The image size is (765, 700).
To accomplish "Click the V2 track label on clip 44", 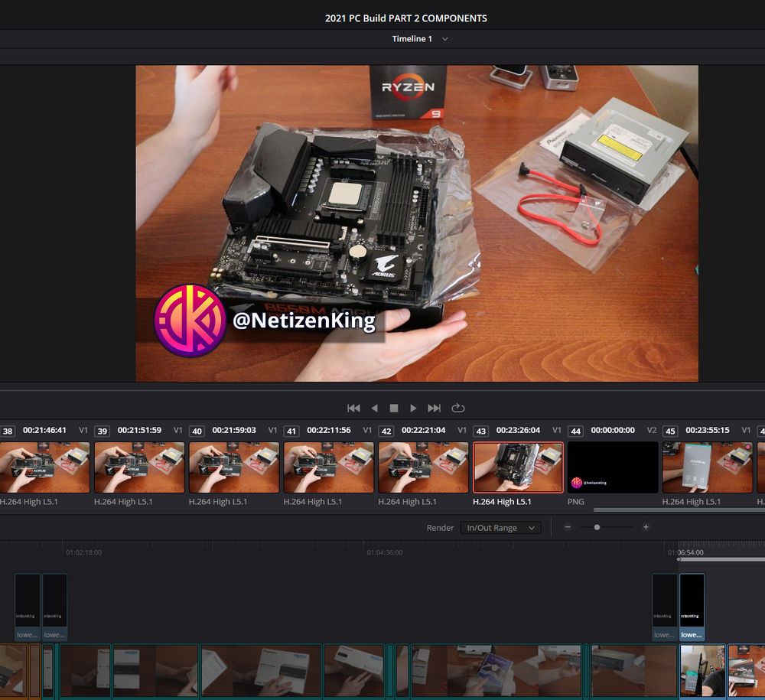I will pyautogui.click(x=652, y=430).
